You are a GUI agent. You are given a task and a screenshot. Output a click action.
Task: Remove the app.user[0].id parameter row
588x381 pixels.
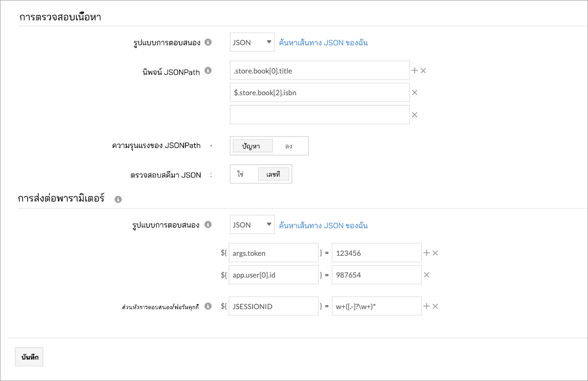(x=427, y=275)
